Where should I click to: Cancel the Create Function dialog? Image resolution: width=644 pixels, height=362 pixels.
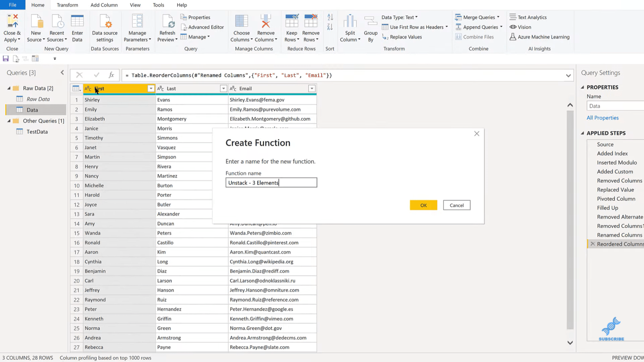[457, 205]
